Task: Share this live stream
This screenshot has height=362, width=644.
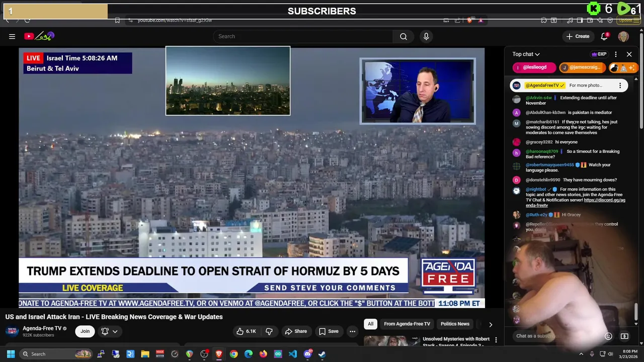Action: [x=295, y=331]
